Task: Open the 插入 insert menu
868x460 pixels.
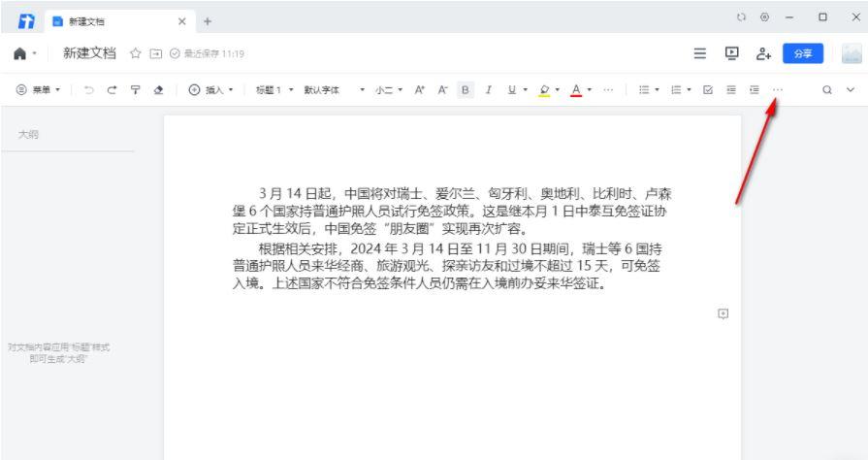Action: [x=211, y=90]
